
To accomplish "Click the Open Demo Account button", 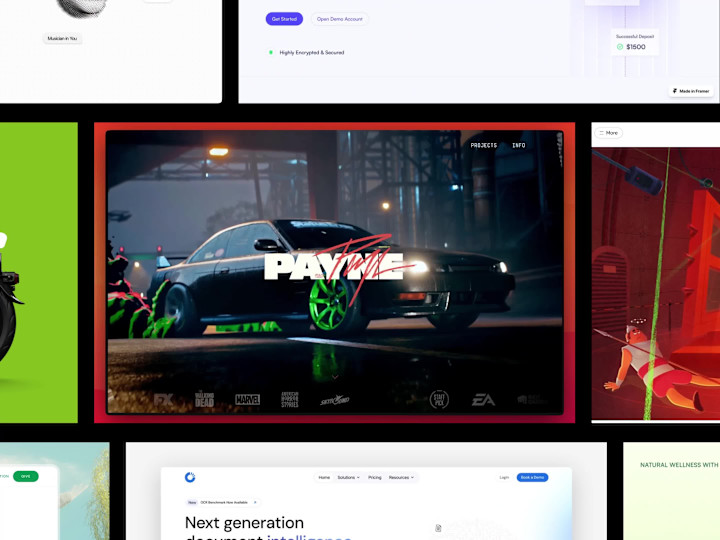I will pos(340,19).
